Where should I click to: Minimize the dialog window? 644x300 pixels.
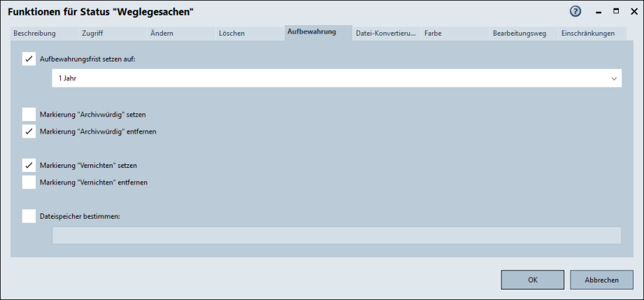coord(599,12)
